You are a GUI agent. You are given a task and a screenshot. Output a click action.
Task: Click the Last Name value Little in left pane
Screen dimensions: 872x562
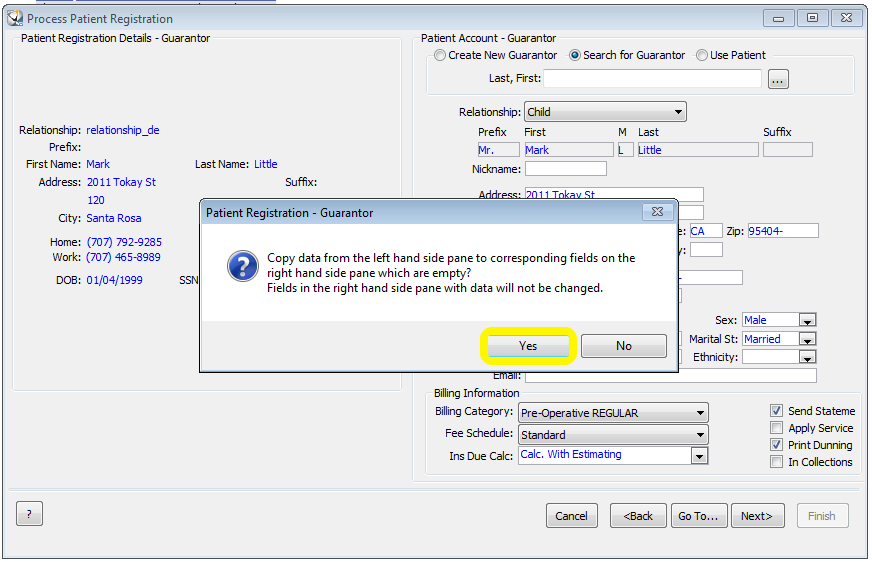click(265, 164)
